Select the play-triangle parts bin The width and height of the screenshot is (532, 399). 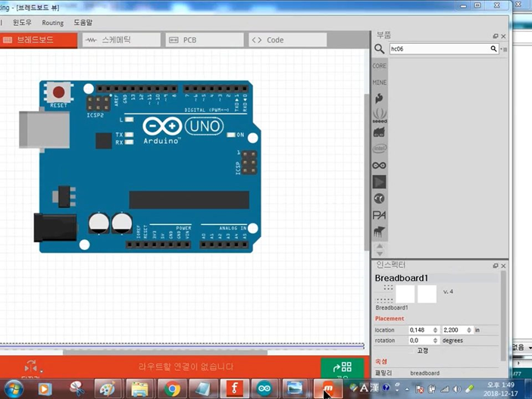click(x=380, y=182)
